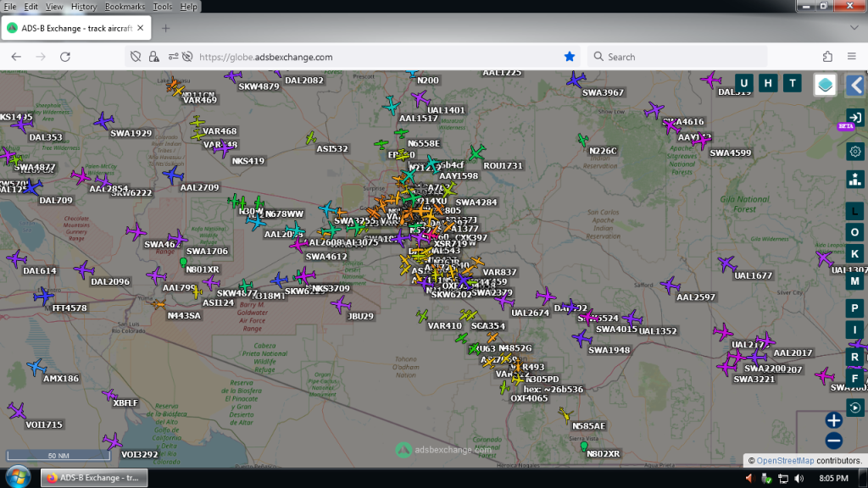Open the Edit menu
Image resolution: width=868 pixels, height=488 pixels.
(31, 7)
